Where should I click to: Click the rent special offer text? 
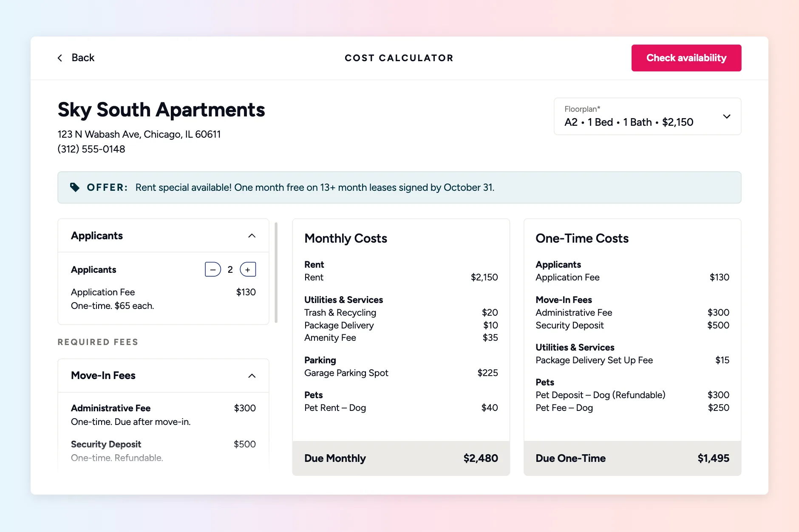click(x=314, y=187)
